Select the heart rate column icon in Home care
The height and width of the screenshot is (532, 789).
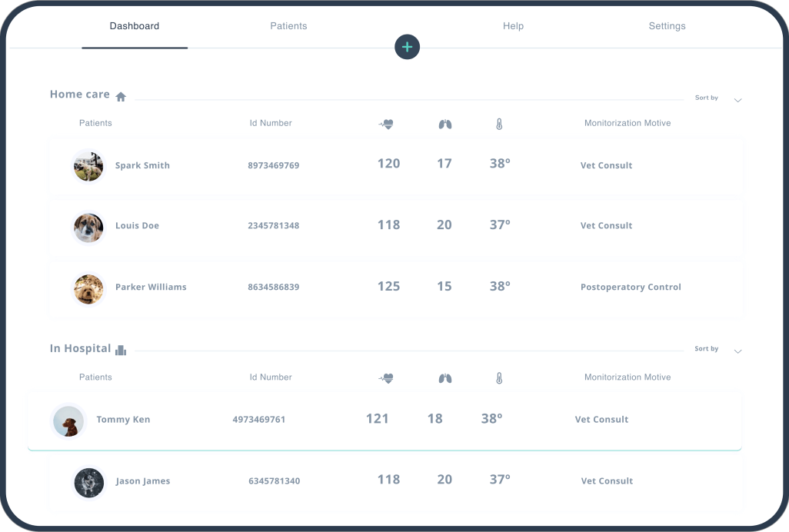pyautogui.click(x=386, y=123)
